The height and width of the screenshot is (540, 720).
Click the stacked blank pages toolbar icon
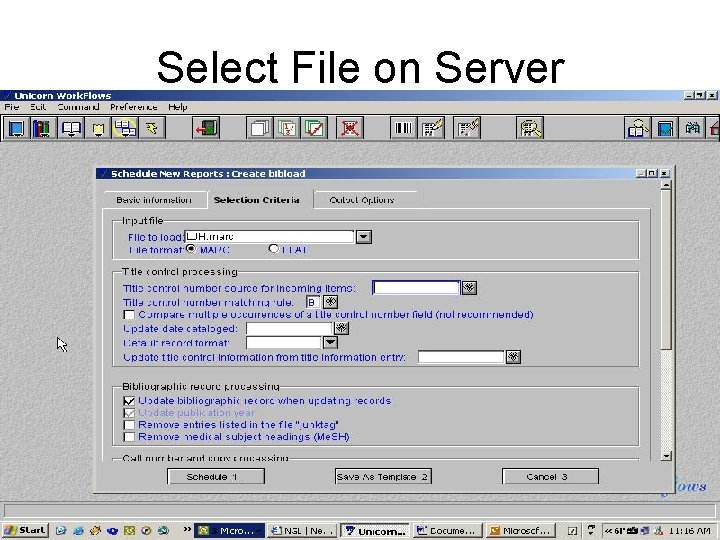point(259,128)
